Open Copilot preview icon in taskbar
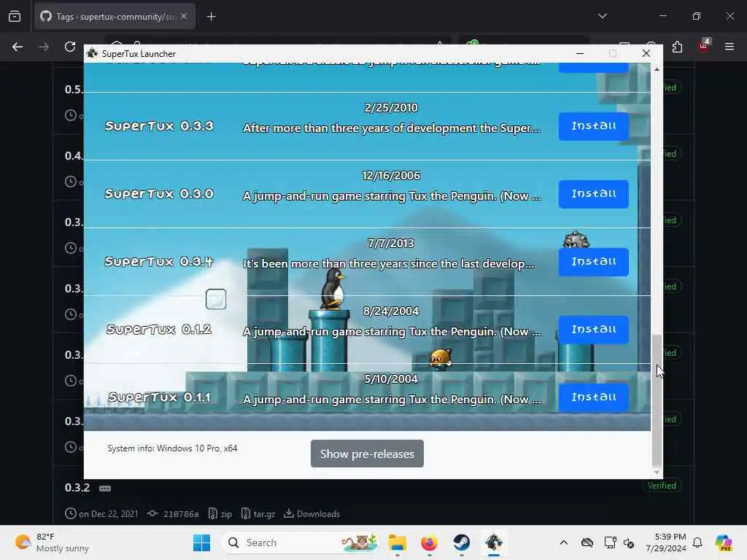 [x=724, y=542]
